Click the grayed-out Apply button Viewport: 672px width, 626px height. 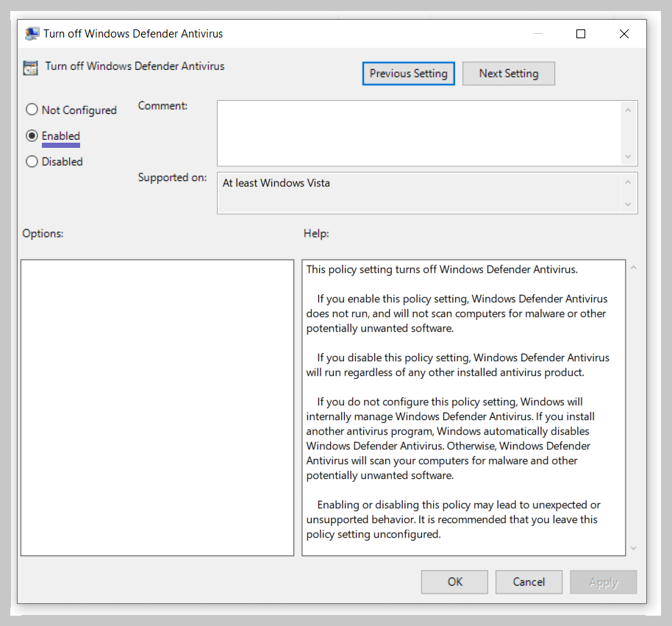tap(603, 581)
